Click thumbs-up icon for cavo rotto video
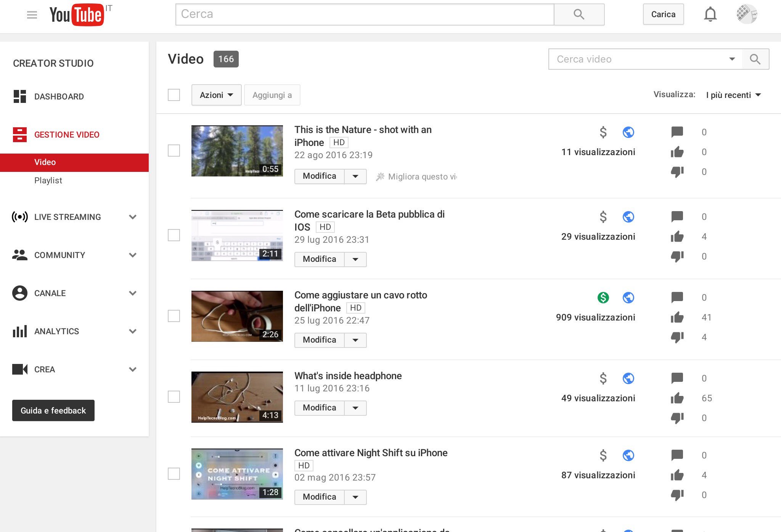 (677, 317)
